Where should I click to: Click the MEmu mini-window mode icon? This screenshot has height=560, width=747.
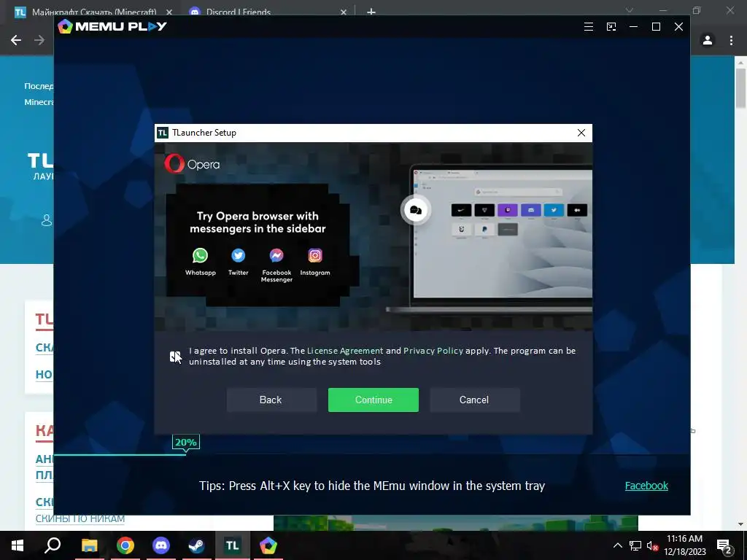click(x=611, y=27)
